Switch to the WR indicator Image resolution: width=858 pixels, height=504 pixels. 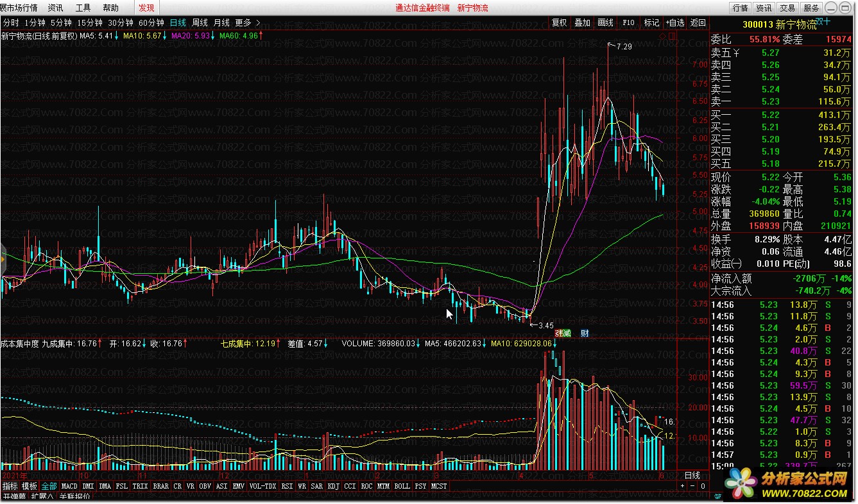(x=302, y=487)
